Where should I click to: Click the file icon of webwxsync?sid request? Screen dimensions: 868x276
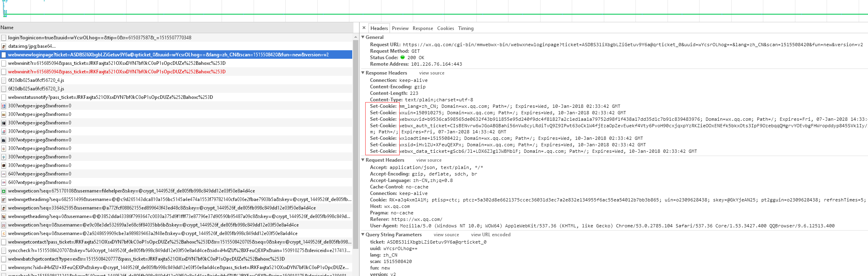point(4,267)
